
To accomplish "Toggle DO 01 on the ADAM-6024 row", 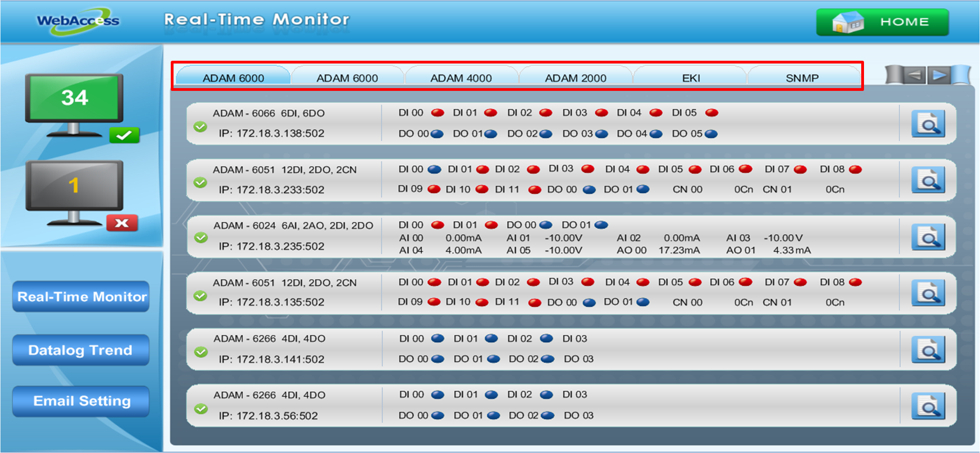I will [601, 225].
